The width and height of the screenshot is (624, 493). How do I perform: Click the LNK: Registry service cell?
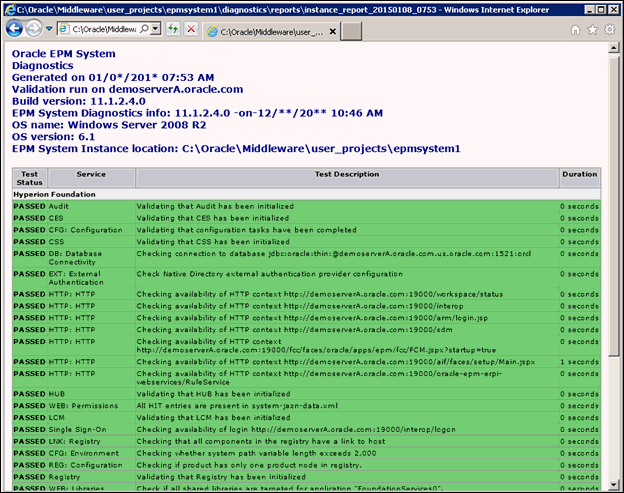pyautogui.click(x=91, y=441)
